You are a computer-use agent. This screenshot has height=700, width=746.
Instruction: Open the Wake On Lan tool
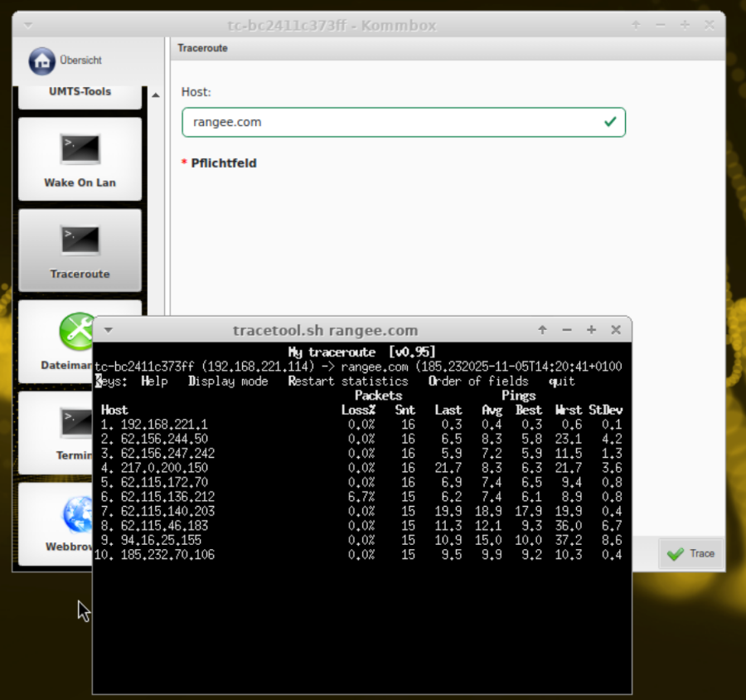point(80,151)
